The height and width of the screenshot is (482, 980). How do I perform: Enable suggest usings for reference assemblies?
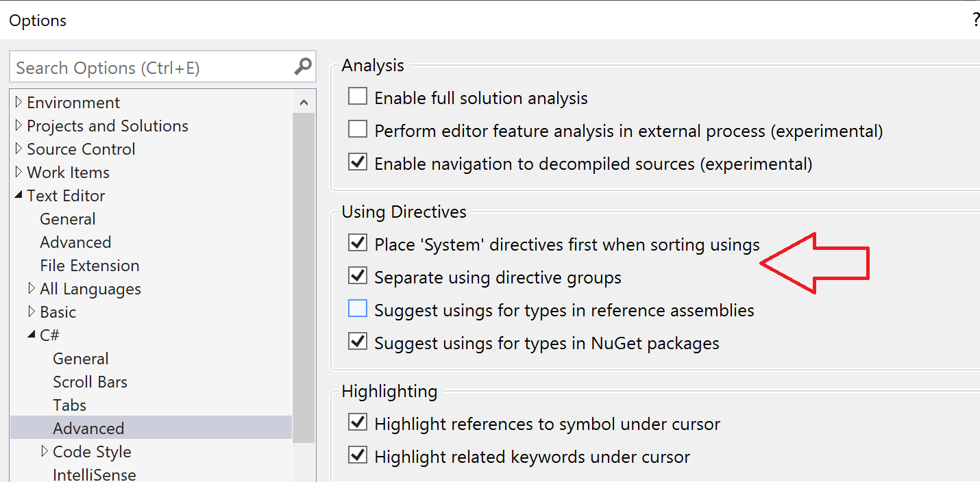click(x=356, y=309)
